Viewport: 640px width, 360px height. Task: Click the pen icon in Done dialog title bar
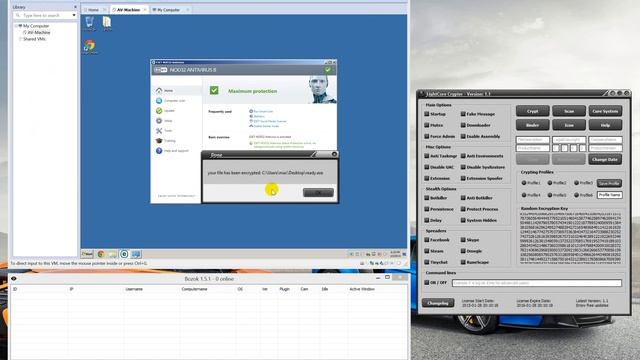pyautogui.click(x=313, y=154)
